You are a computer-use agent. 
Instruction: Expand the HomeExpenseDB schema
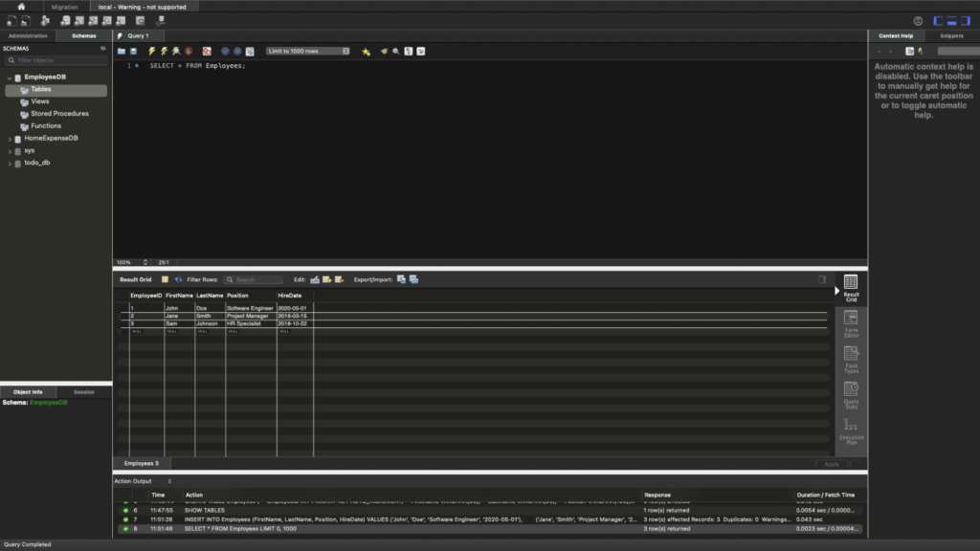11,139
